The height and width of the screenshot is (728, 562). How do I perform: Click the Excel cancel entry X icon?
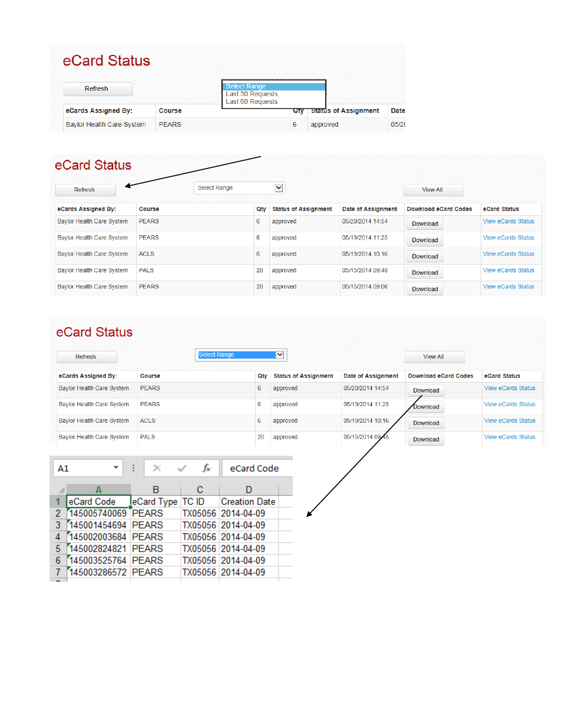(157, 468)
